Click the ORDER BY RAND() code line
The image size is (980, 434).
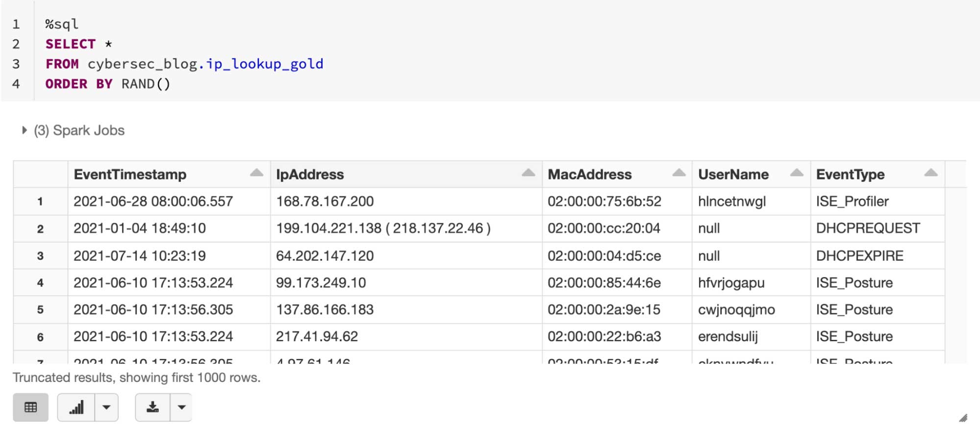click(x=108, y=84)
